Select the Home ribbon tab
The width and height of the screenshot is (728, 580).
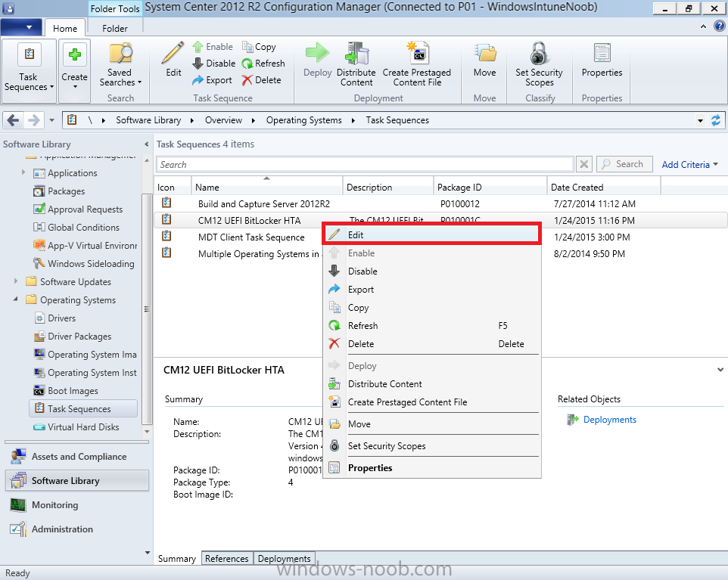(65, 28)
